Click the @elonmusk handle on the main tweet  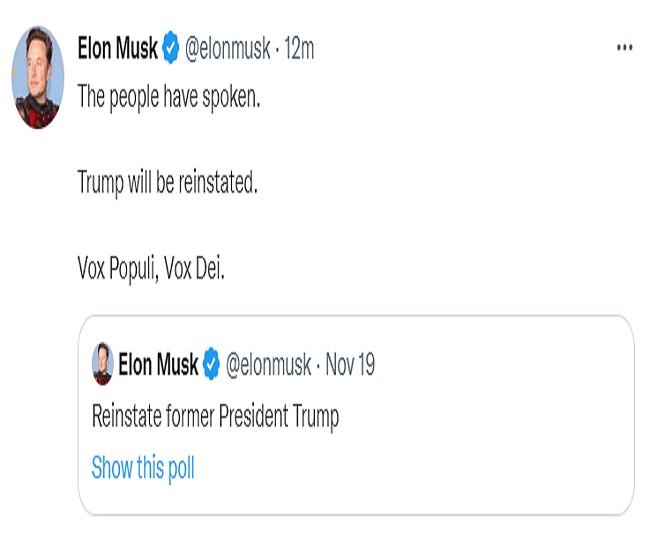228,48
